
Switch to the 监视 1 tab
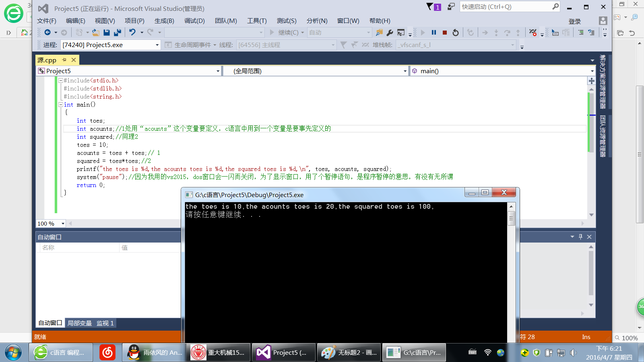pyautogui.click(x=105, y=323)
